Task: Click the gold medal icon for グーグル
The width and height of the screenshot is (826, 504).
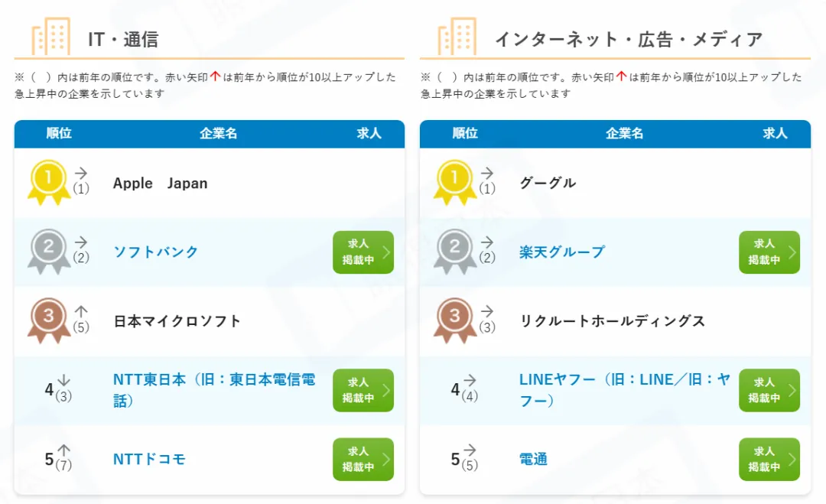Action: point(454,182)
